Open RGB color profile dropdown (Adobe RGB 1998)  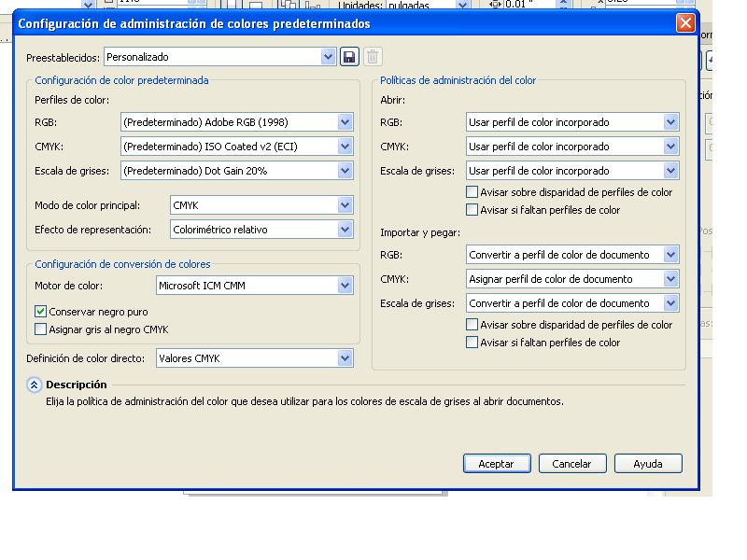pyautogui.click(x=237, y=122)
